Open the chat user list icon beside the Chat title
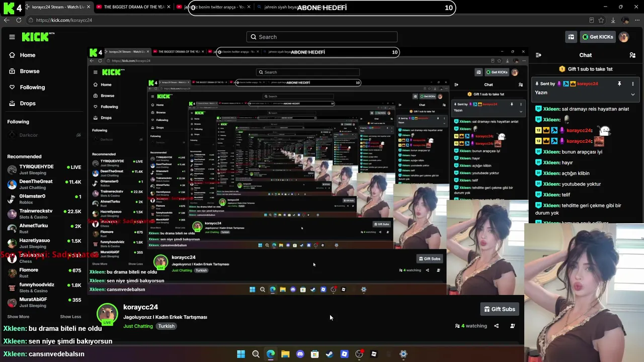 [x=632, y=55]
